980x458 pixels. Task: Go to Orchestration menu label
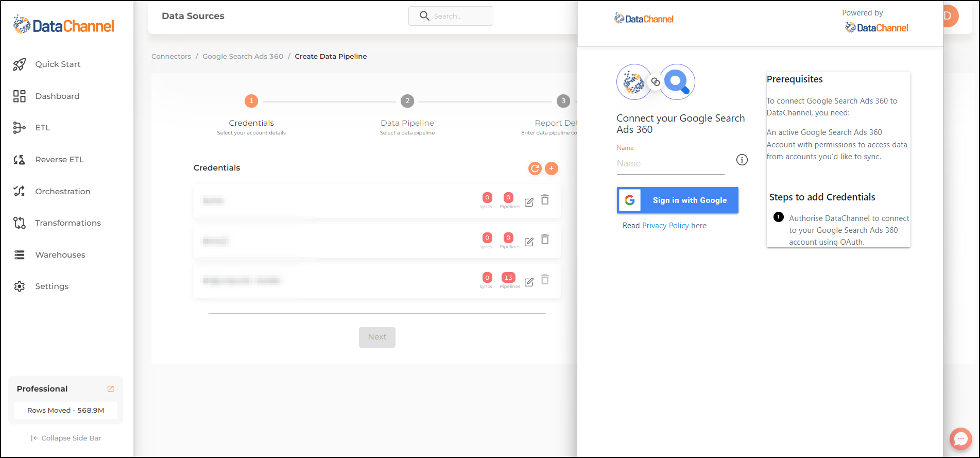click(63, 192)
